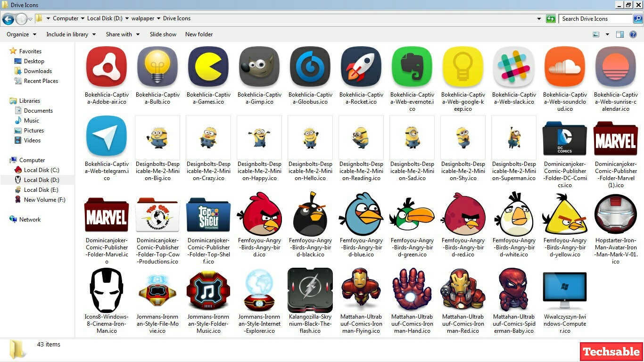Select the Web-google-keep yellow icon
Screen dimensions: 644x362
(463, 66)
